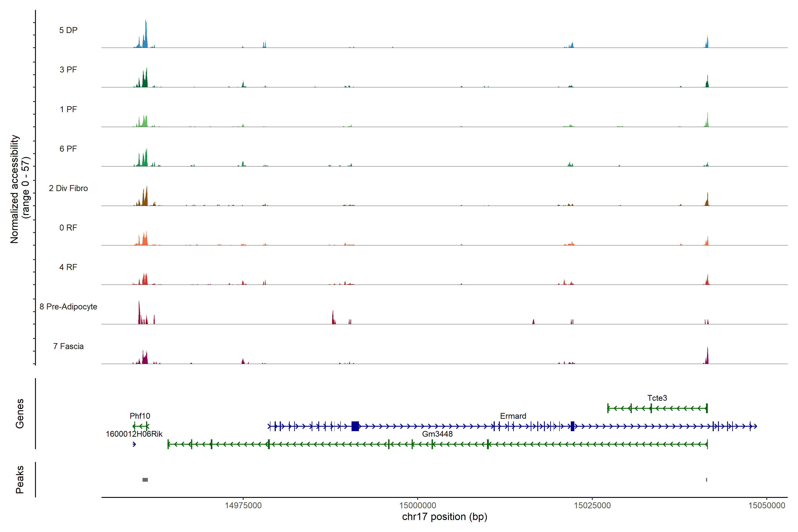Image resolution: width=798 pixels, height=532 pixels.
Task: Click the 15025000 axis tick label
Action: [x=592, y=506]
